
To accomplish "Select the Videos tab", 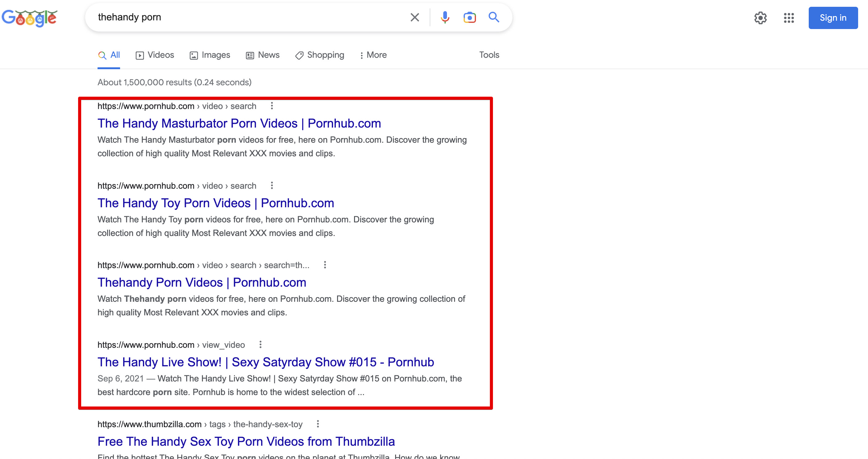I will pos(155,55).
